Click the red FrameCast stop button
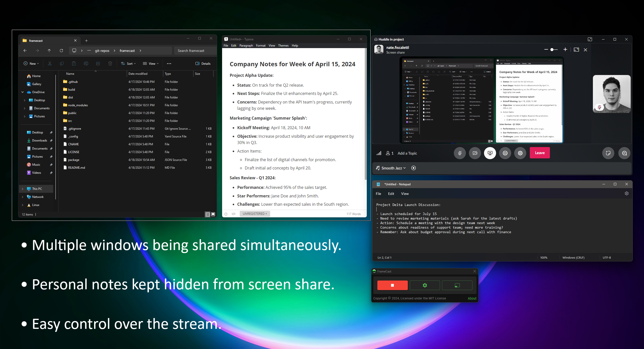 [392, 285]
